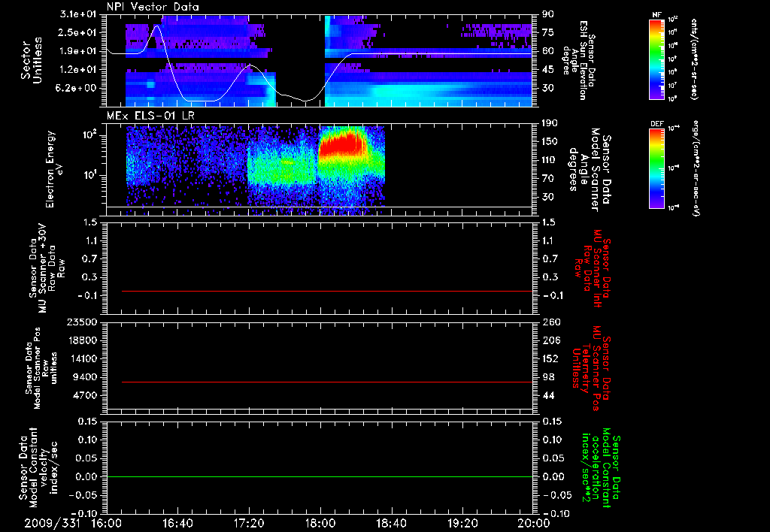770x532 pixels.
Task: Click the green constant velocity trace
Action: [x=320, y=476]
